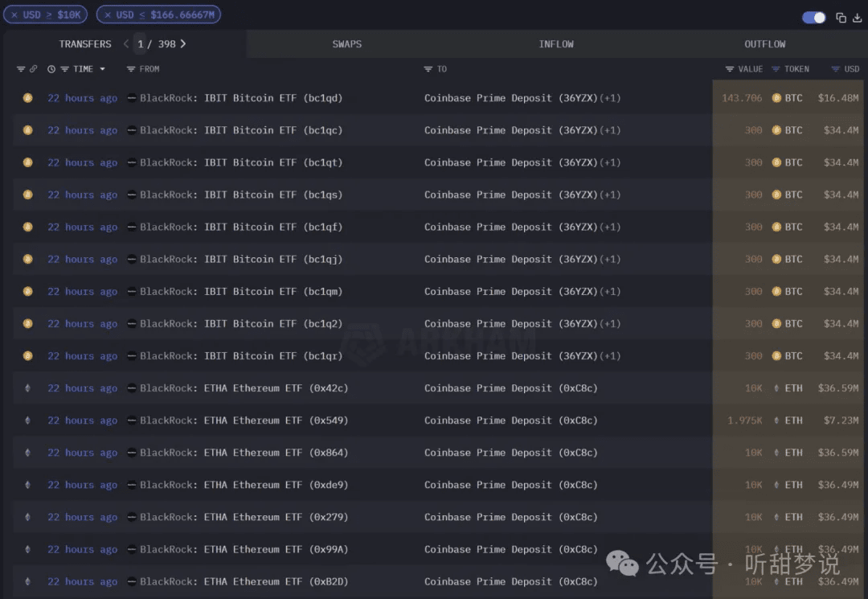The width and height of the screenshot is (868, 599).
Task: Filter by the TOKEN column
Action: (776, 69)
